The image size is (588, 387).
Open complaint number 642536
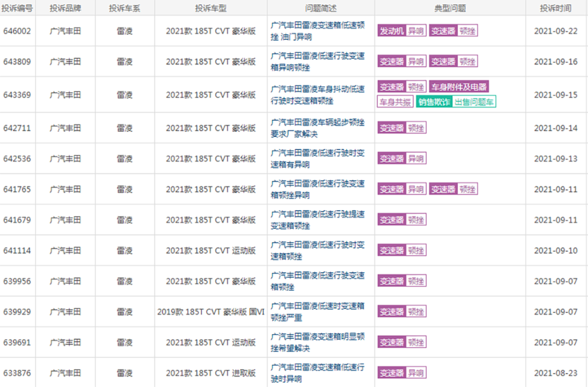17,159
